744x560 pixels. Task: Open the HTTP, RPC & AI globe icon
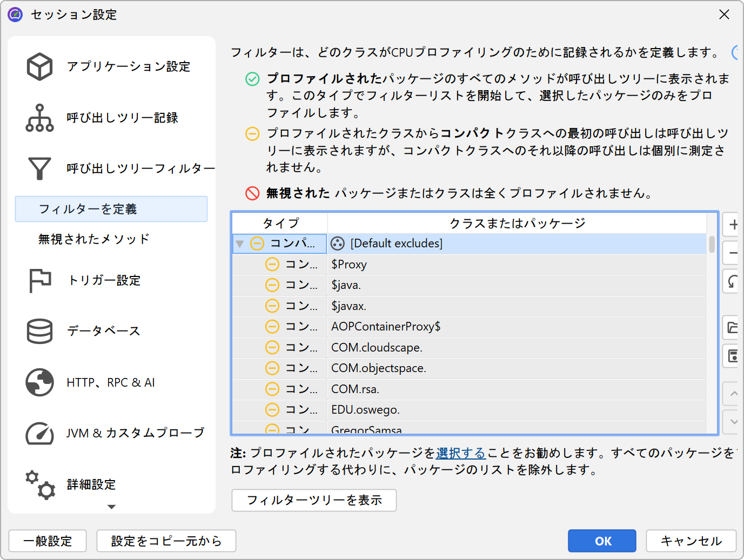point(39,382)
